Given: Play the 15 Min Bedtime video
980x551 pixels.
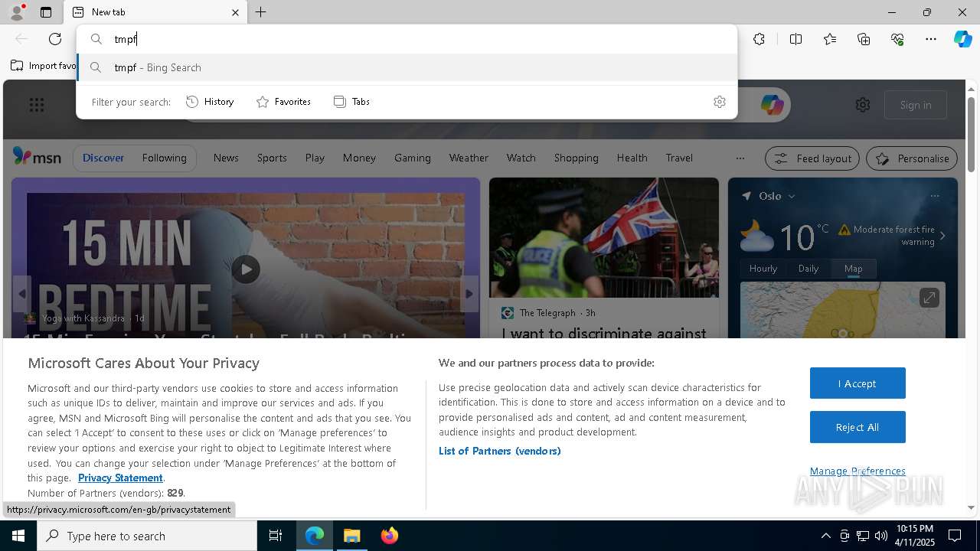Looking at the screenshot, I should click(246, 269).
